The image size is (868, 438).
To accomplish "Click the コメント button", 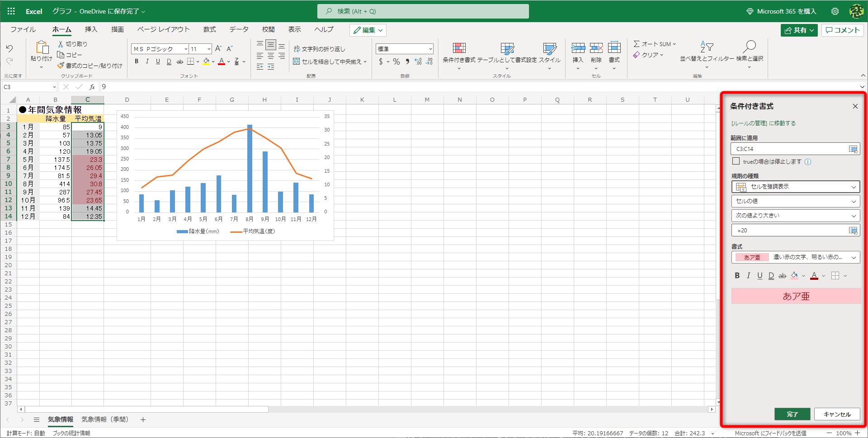I will pyautogui.click(x=843, y=30).
